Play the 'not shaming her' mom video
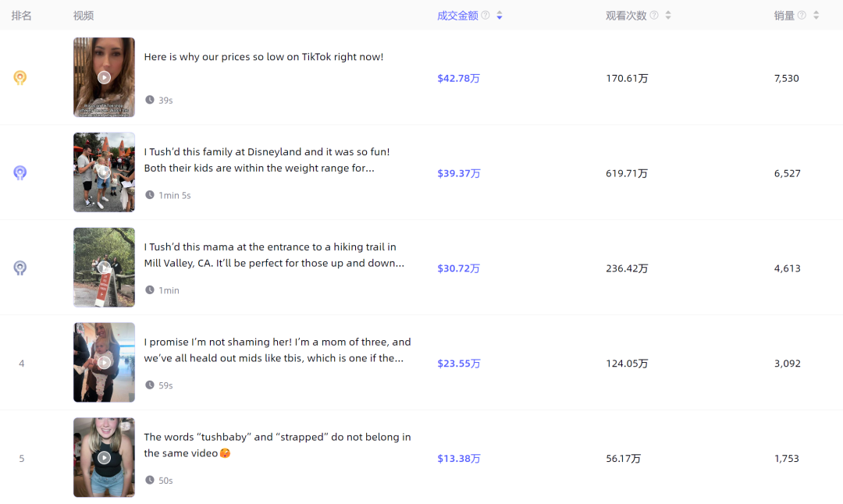843x504 pixels. point(104,363)
